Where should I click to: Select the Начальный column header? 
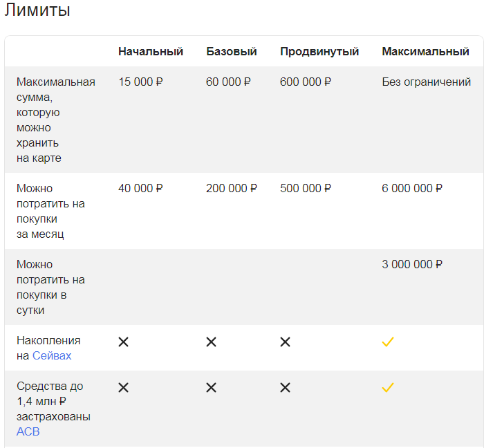150,51
